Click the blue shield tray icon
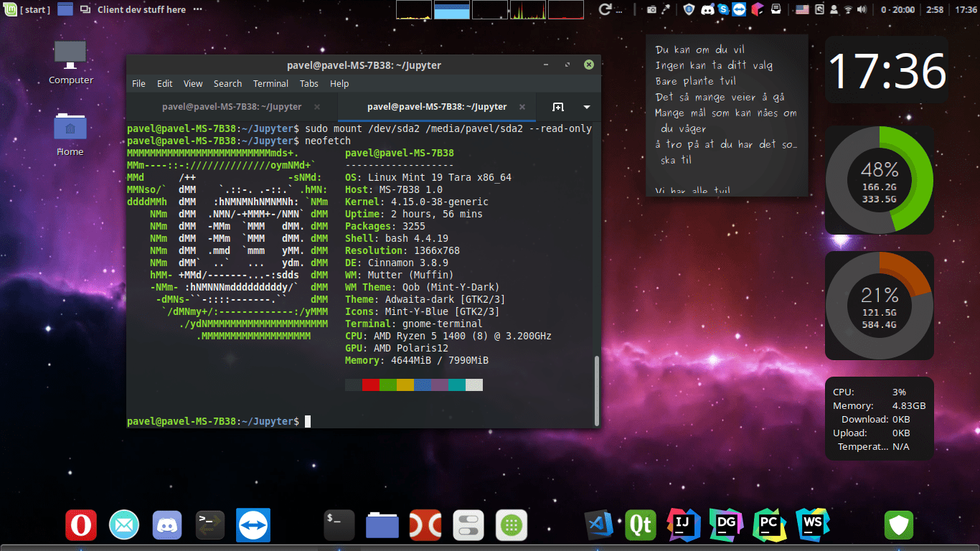Image resolution: width=980 pixels, height=551 pixels. tap(689, 9)
